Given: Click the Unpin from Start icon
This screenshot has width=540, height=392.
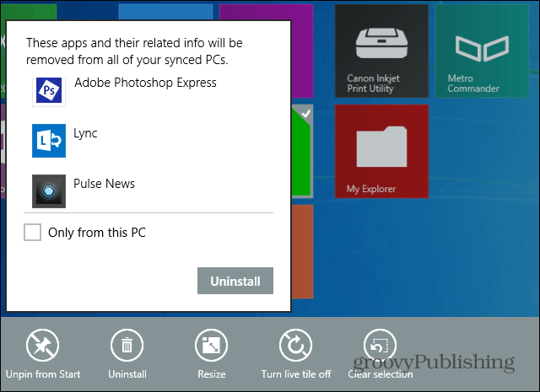Looking at the screenshot, I should coord(43,345).
